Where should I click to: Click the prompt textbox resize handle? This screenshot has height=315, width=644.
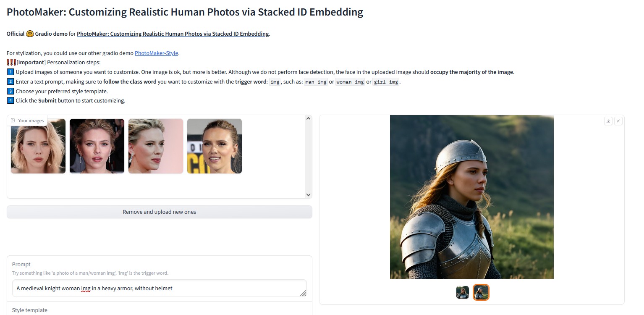303,293
